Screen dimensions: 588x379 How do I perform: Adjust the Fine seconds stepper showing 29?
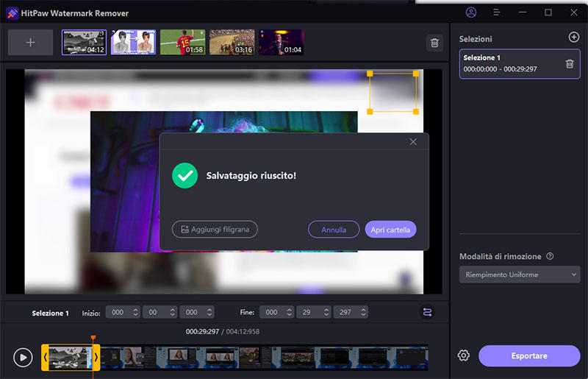pos(325,312)
